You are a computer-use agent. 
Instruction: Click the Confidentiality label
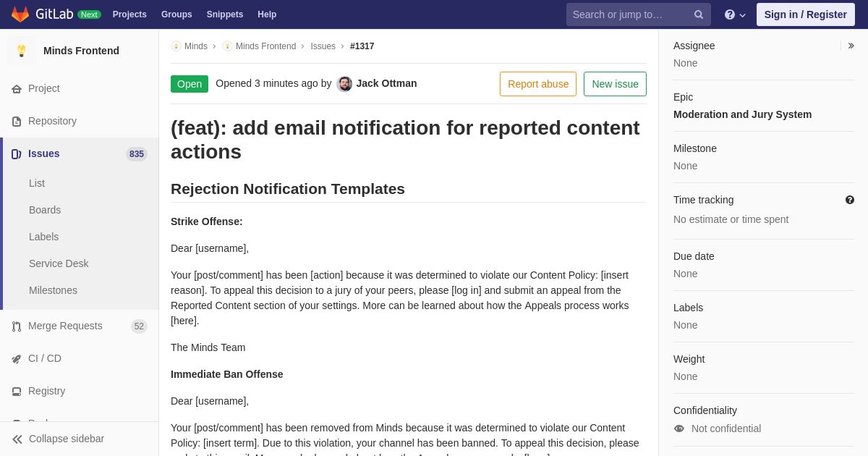click(705, 410)
